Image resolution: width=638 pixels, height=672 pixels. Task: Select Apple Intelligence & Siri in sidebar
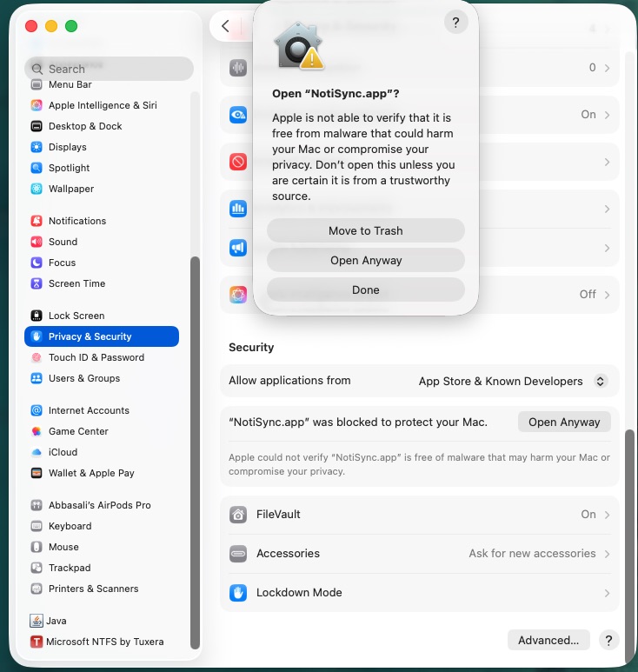103,105
